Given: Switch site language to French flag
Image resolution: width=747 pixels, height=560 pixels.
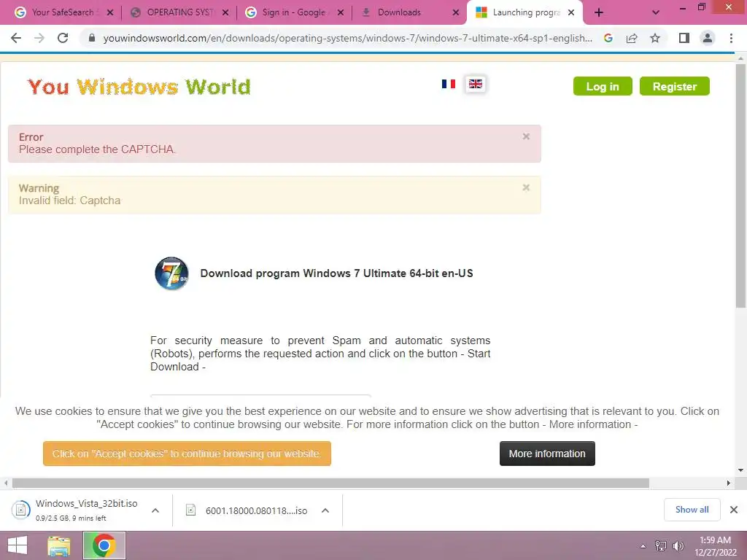Looking at the screenshot, I should pos(449,84).
